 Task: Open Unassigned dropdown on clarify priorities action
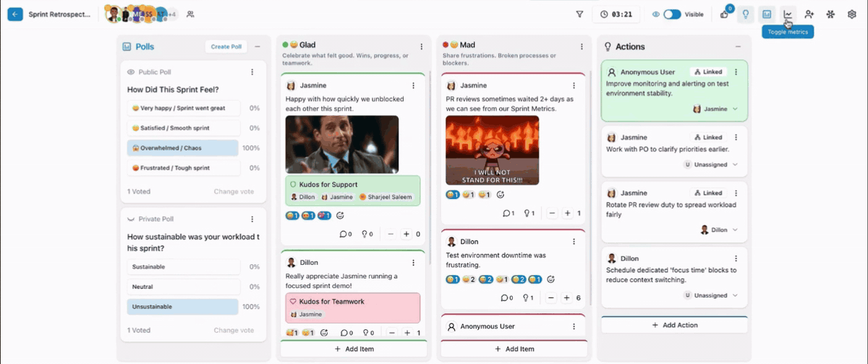click(710, 164)
